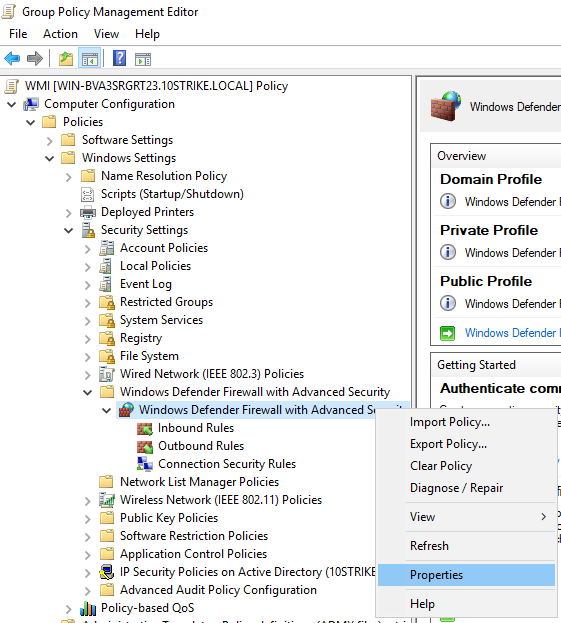Click the Scripts (Startup/Shutdown) icon

tap(87, 194)
